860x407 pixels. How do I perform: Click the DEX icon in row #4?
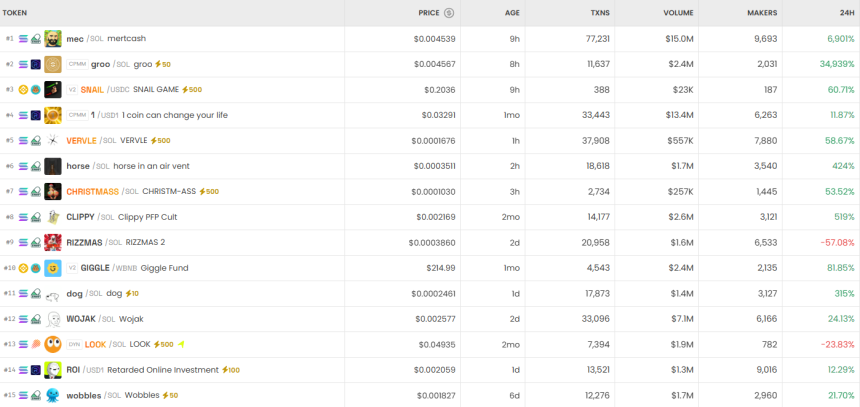click(x=35, y=115)
